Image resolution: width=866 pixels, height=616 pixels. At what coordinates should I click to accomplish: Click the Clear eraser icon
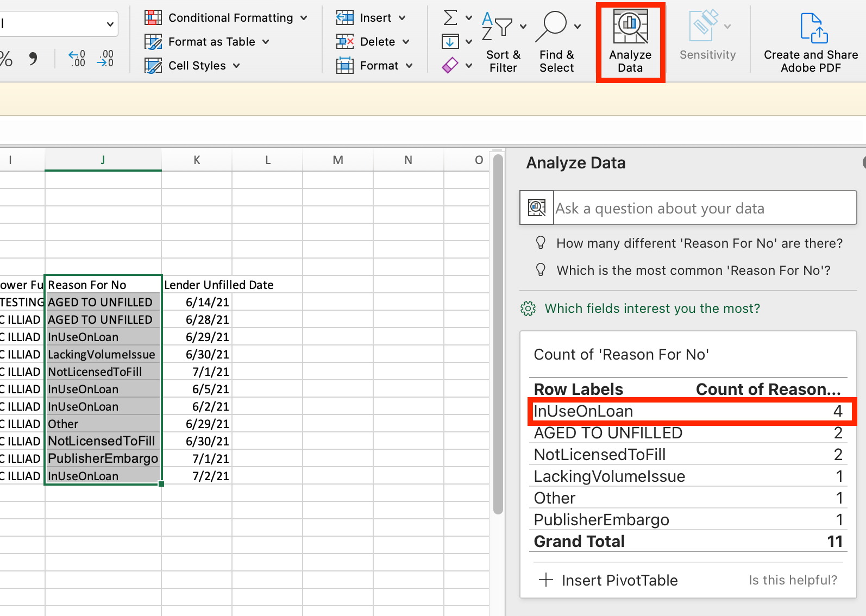click(x=450, y=66)
